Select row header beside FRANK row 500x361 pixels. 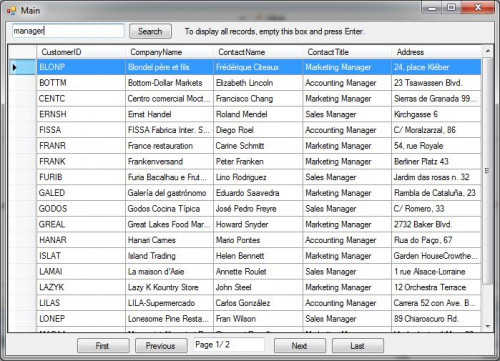tap(22, 162)
